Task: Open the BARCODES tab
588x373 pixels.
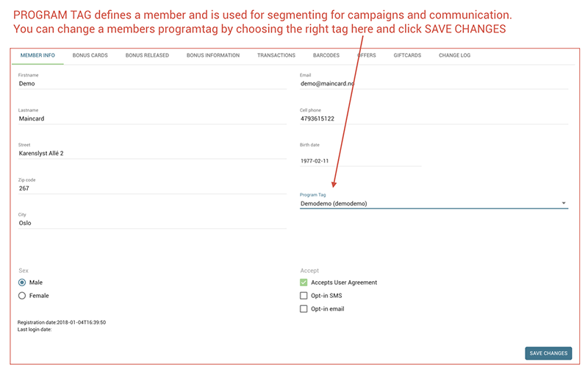Action: coord(326,55)
